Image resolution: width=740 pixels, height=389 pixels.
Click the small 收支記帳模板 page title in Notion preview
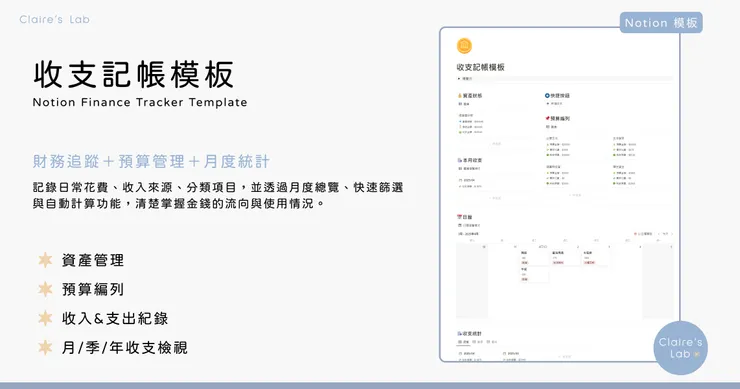pos(480,67)
